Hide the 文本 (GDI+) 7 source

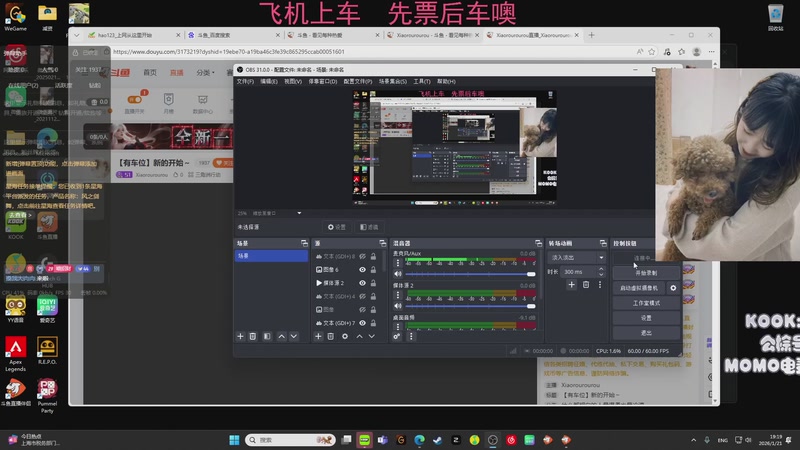(362, 323)
